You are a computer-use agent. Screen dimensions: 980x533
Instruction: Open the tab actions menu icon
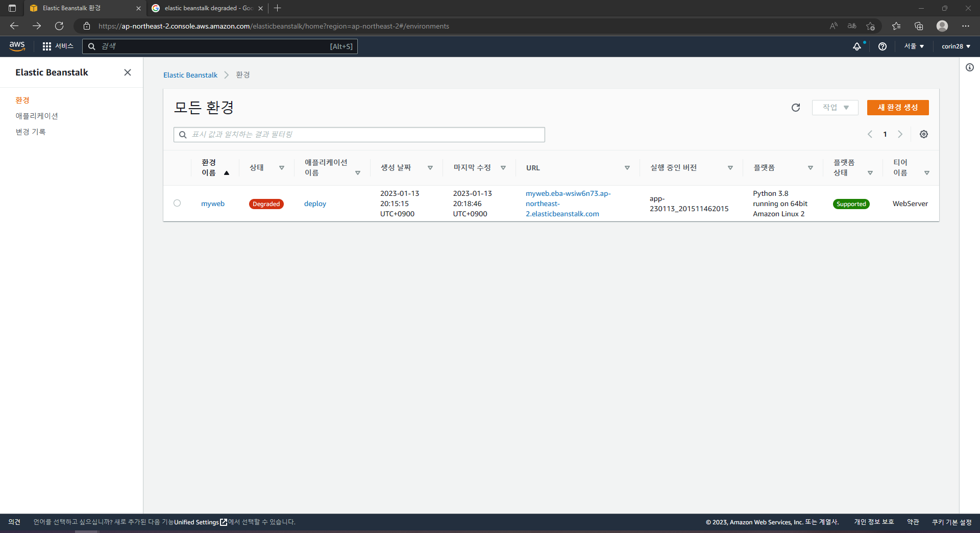(x=12, y=8)
